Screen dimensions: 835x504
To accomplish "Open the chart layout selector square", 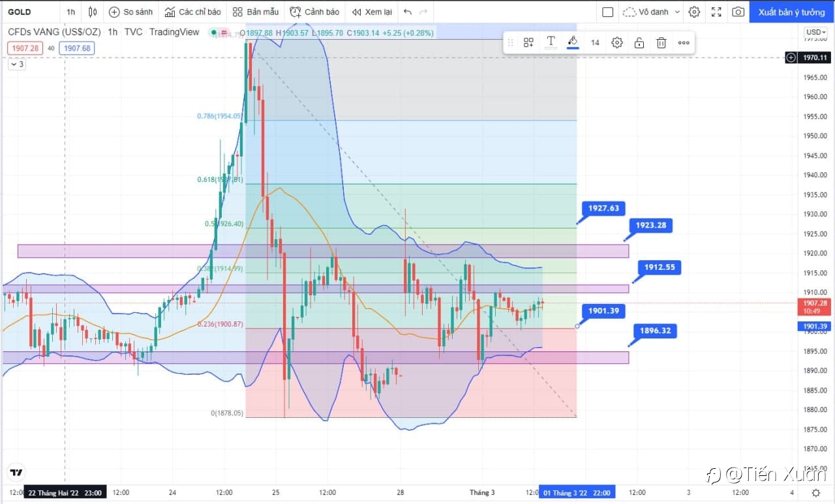I will (x=607, y=12).
